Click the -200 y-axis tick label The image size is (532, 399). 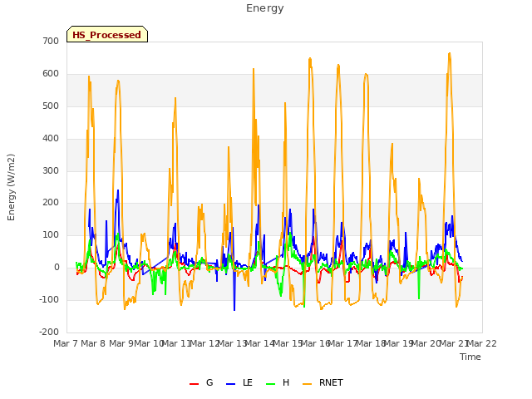(49, 332)
